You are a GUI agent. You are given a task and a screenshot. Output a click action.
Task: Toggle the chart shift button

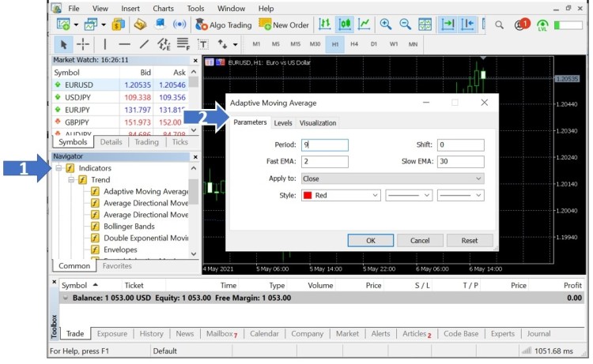click(470, 24)
